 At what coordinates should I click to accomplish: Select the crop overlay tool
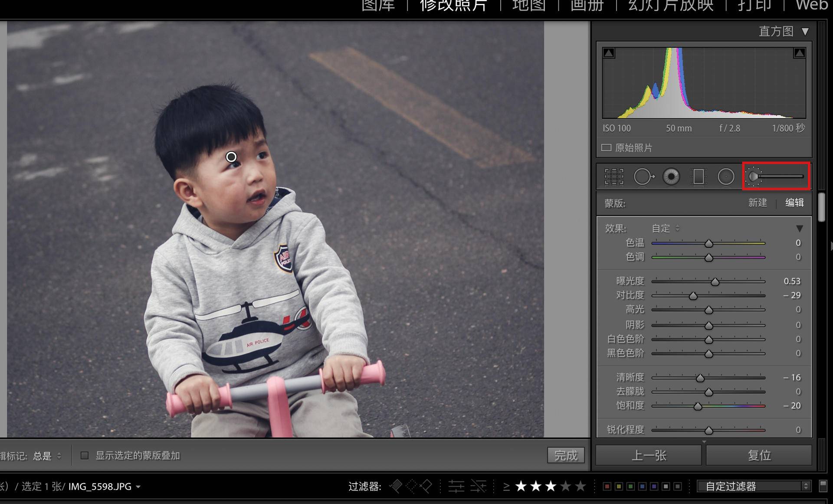coord(614,177)
